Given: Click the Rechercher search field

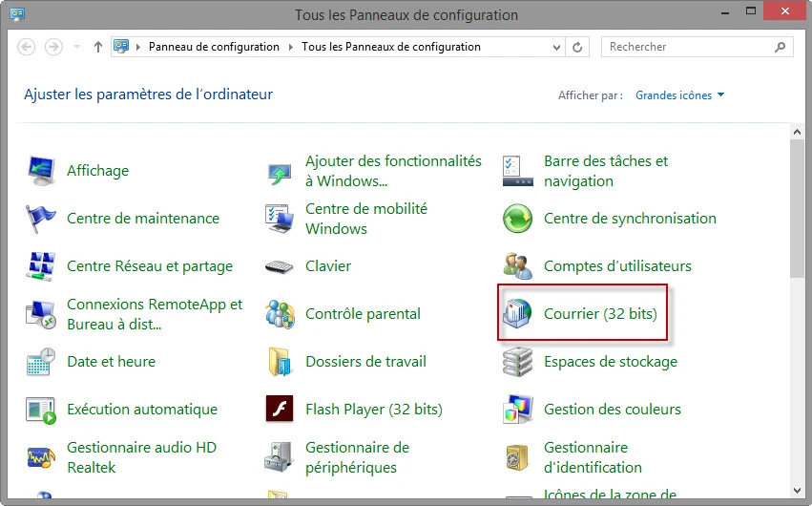Looking at the screenshot, I should pos(689,47).
